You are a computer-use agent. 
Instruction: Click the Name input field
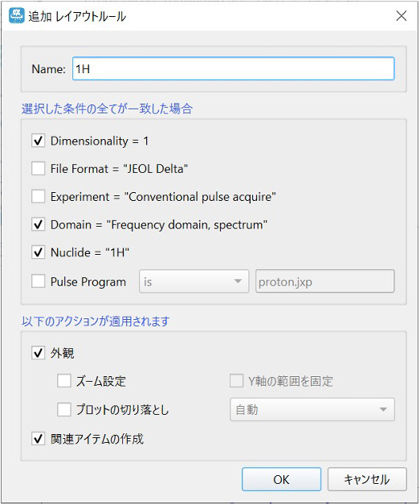pos(233,68)
